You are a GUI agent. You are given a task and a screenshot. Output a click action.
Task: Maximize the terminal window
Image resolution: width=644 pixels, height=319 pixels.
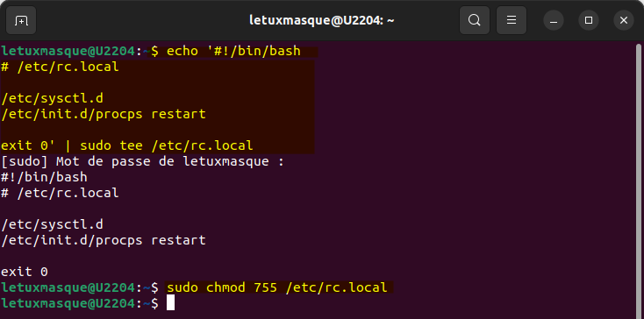[x=589, y=20]
